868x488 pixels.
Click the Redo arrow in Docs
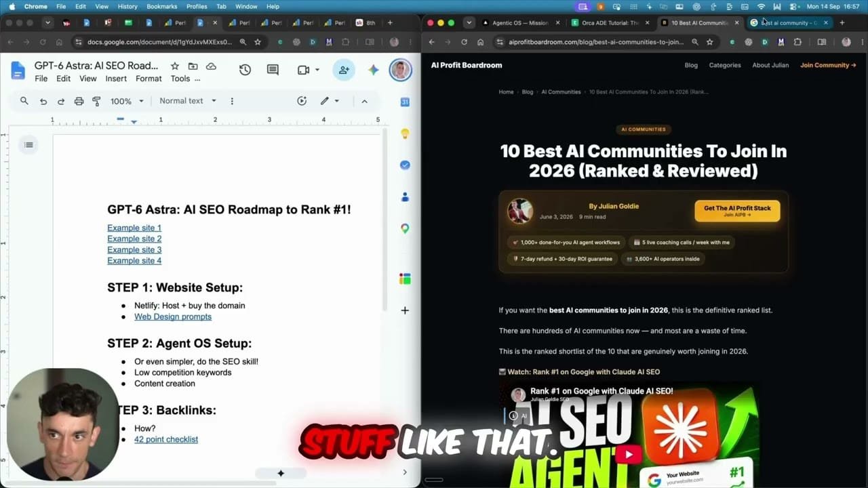point(60,101)
